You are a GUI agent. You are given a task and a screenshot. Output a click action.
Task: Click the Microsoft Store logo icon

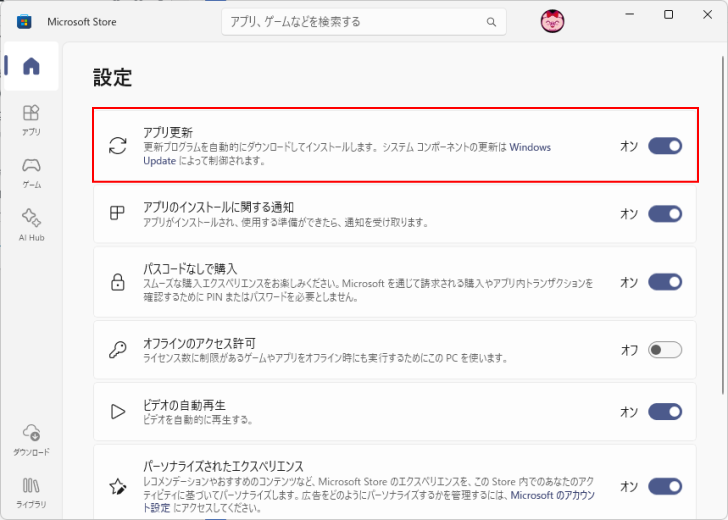23,21
